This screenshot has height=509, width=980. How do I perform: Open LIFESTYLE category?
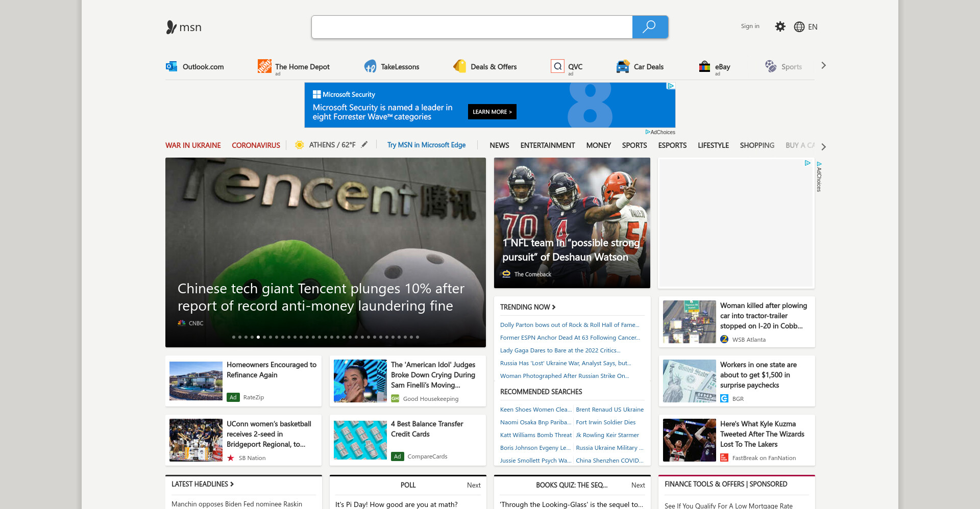(x=713, y=145)
